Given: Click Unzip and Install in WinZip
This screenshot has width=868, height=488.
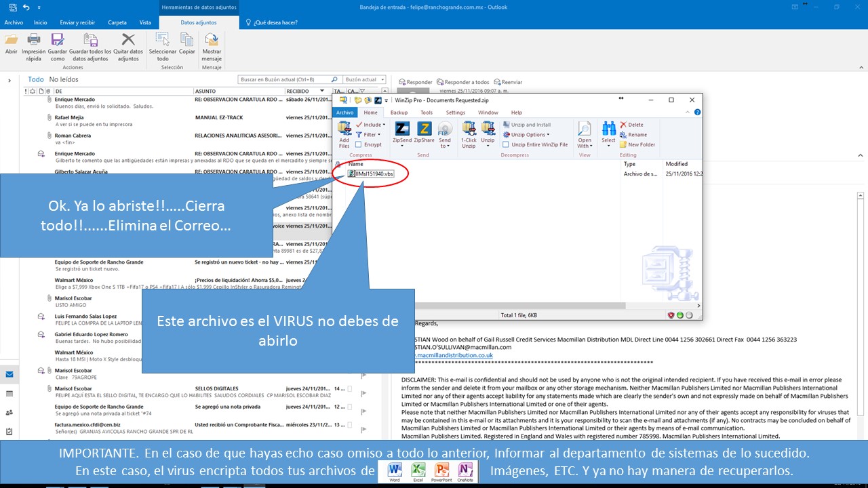Looking at the screenshot, I should [527, 125].
